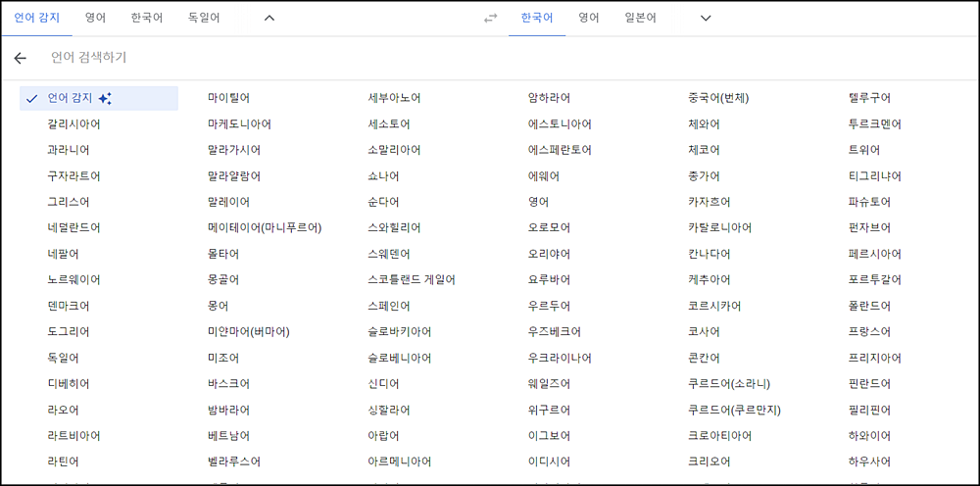
Task: Swap source and target languages icon
Action: click(491, 18)
